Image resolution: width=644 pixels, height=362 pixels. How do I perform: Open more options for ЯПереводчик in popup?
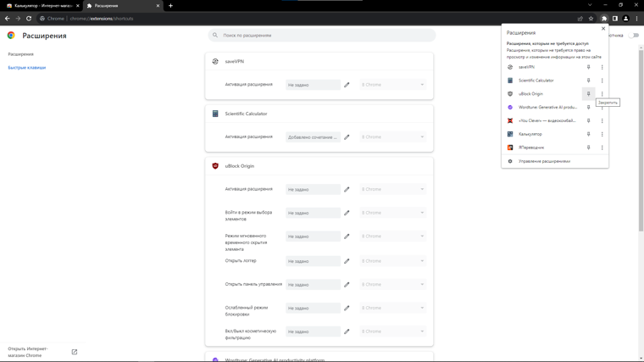pyautogui.click(x=602, y=148)
